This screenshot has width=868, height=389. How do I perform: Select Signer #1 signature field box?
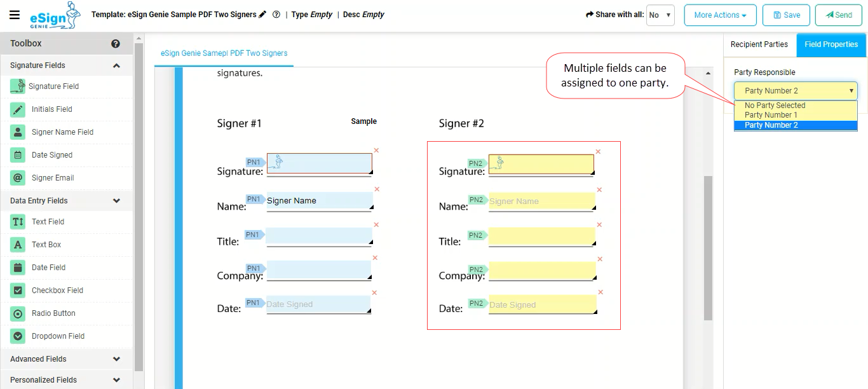pos(320,163)
